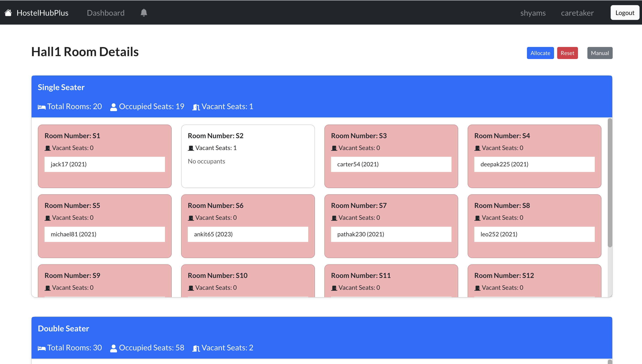Open the Dashboard menu item
This screenshot has width=642, height=364.
click(106, 13)
